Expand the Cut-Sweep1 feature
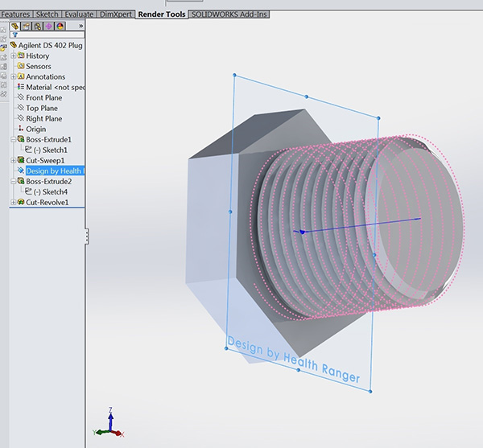This screenshot has height=448, width=483. tap(13, 161)
